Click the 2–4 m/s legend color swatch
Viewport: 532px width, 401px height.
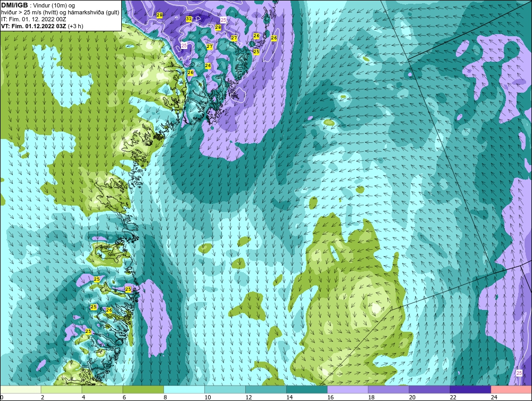(x=61, y=389)
